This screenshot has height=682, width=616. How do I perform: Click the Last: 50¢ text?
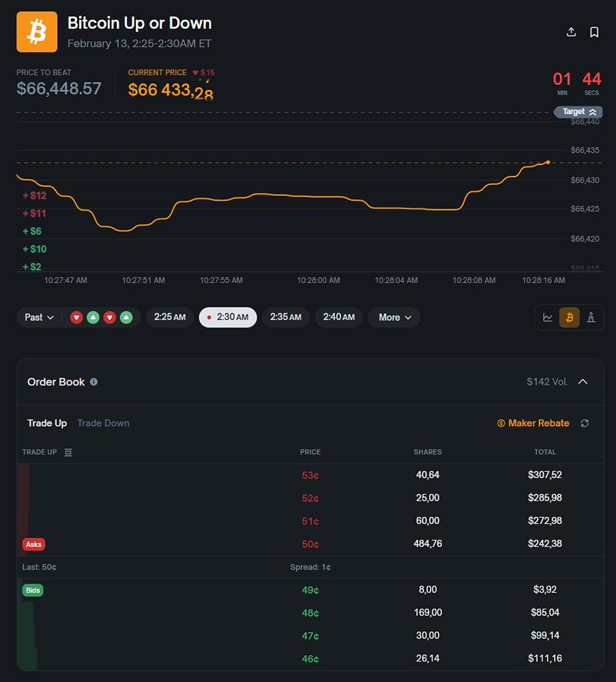tap(39, 567)
